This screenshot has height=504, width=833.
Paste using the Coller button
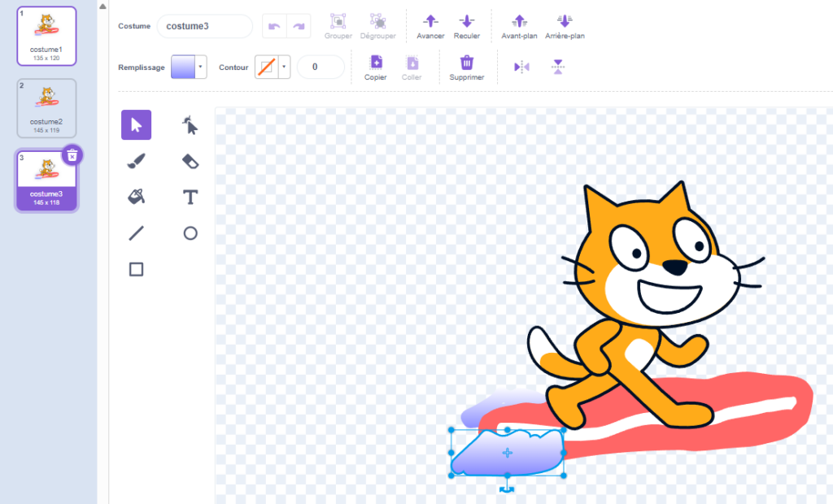point(412,68)
